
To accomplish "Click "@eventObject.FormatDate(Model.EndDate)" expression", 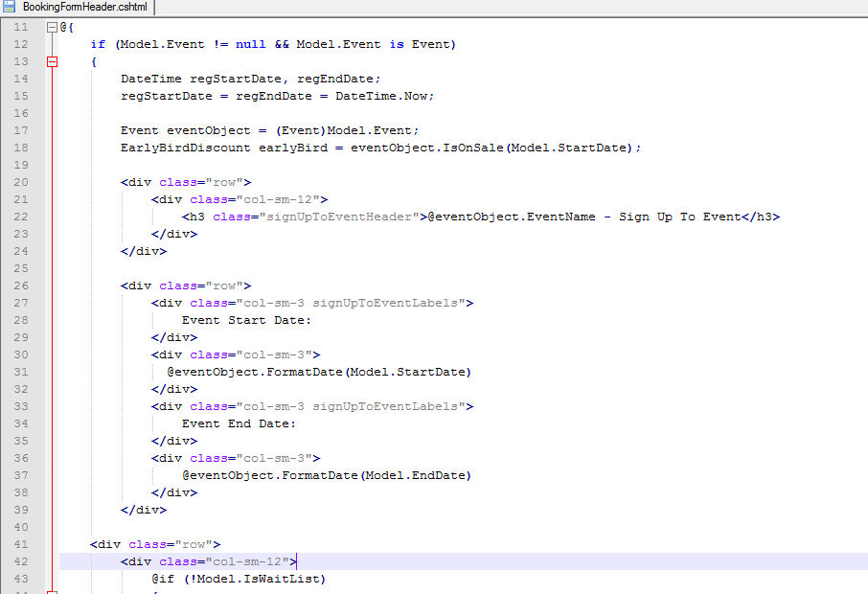I will click(327, 475).
